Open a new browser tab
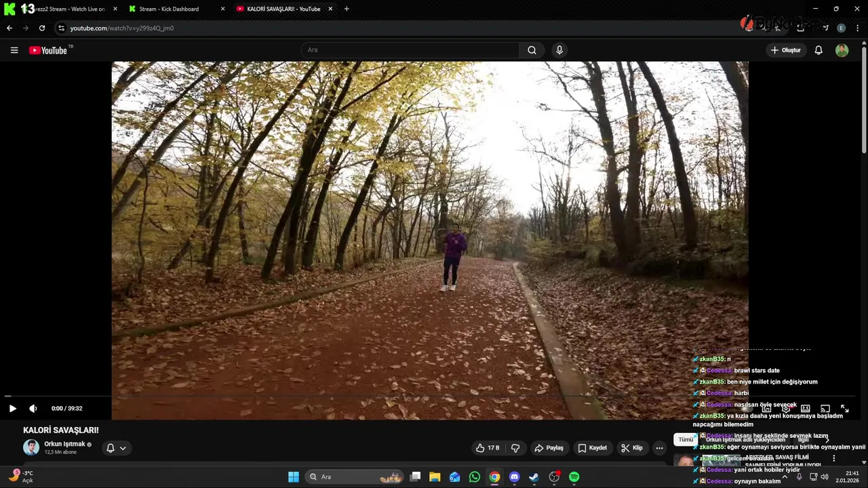 click(347, 9)
